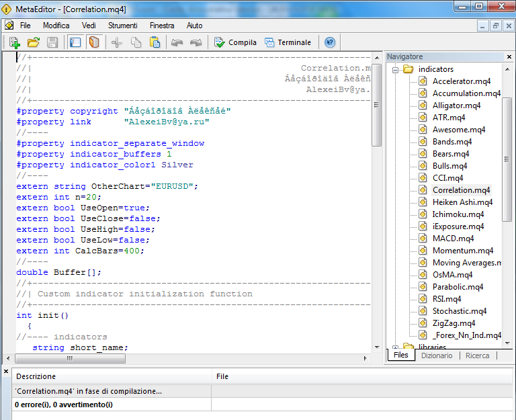Select RSI.mq4 in the navigator tree
Image resolution: width=516 pixels, height=420 pixels.
447,299
